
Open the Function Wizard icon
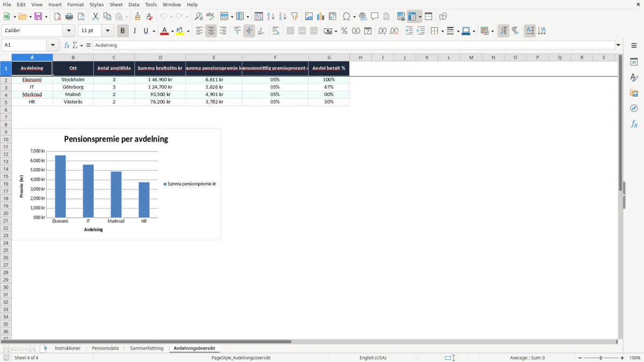67,45
